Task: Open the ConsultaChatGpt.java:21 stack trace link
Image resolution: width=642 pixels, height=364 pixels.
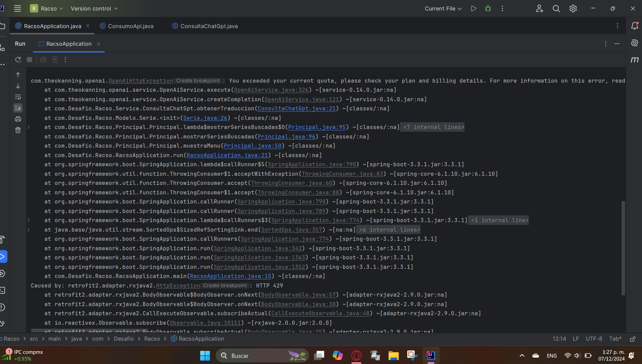Action: [296, 109]
